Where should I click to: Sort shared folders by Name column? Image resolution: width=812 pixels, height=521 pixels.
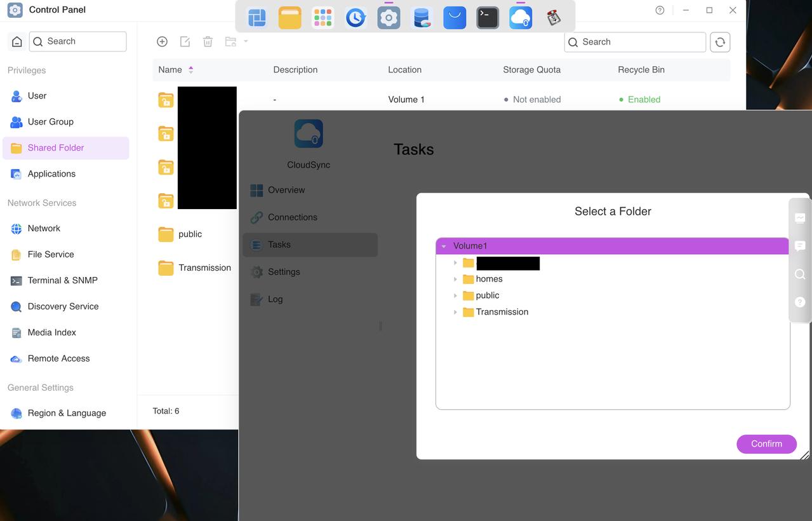(176, 70)
